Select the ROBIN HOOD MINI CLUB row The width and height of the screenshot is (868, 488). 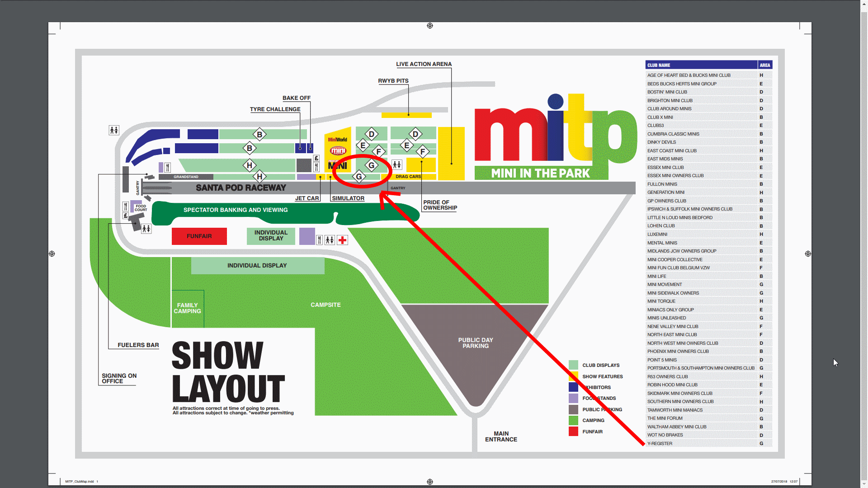pos(708,385)
